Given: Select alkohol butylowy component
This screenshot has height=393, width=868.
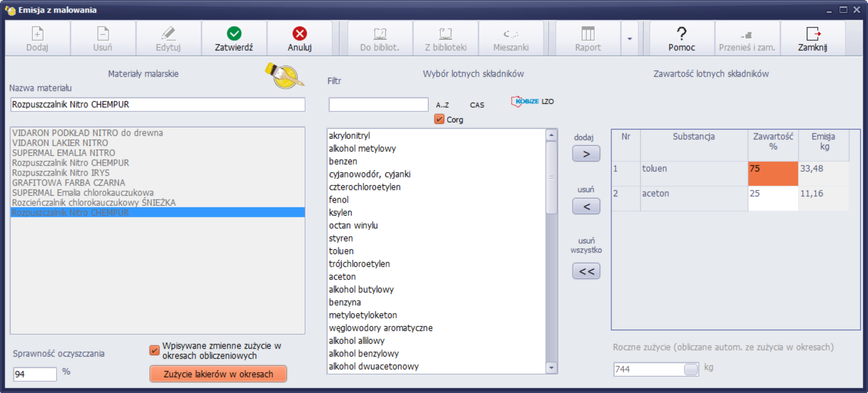Looking at the screenshot, I should tap(437, 290).
